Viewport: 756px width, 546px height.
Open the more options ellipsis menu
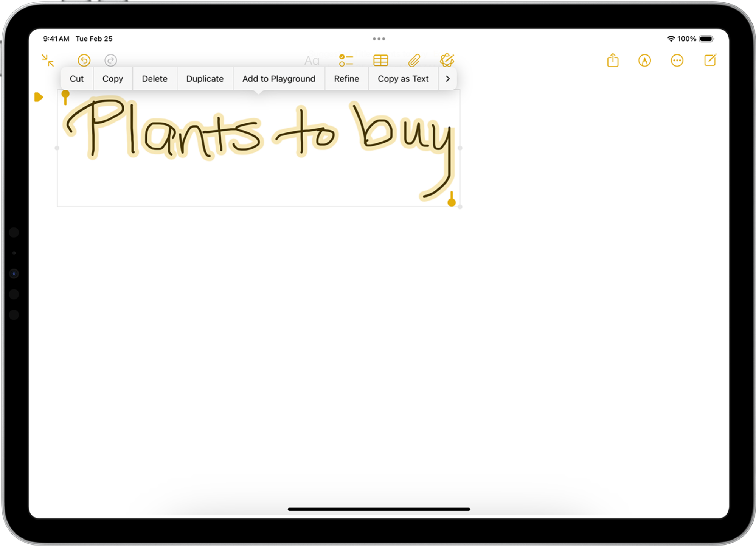tap(677, 61)
